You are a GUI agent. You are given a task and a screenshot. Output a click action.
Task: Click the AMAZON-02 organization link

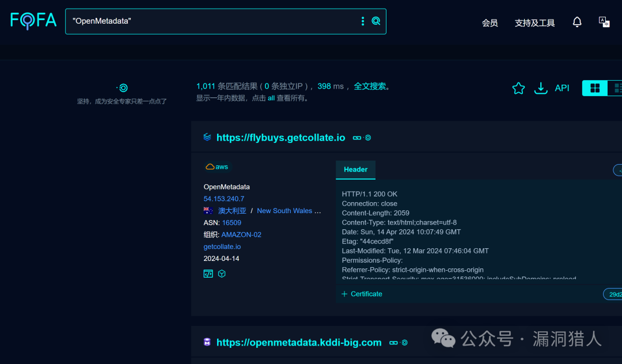click(241, 234)
